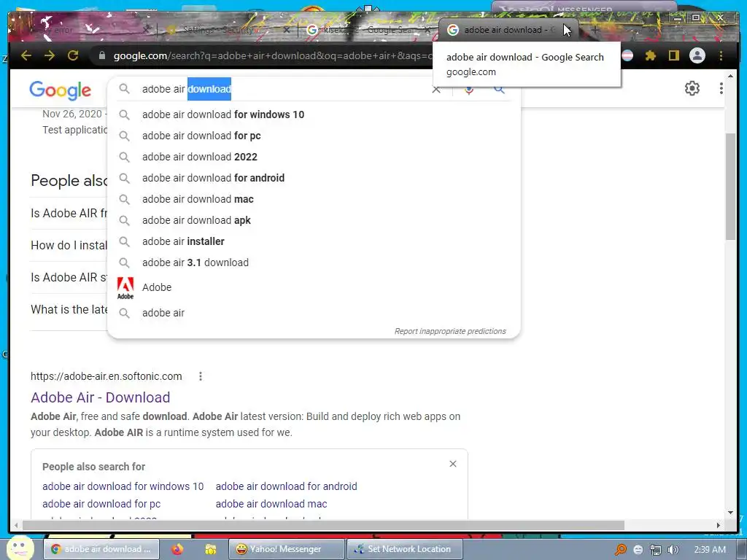The width and height of the screenshot is (747, 560).
Task: Open the Chrome profile avatar
Action: pos(697,55)
